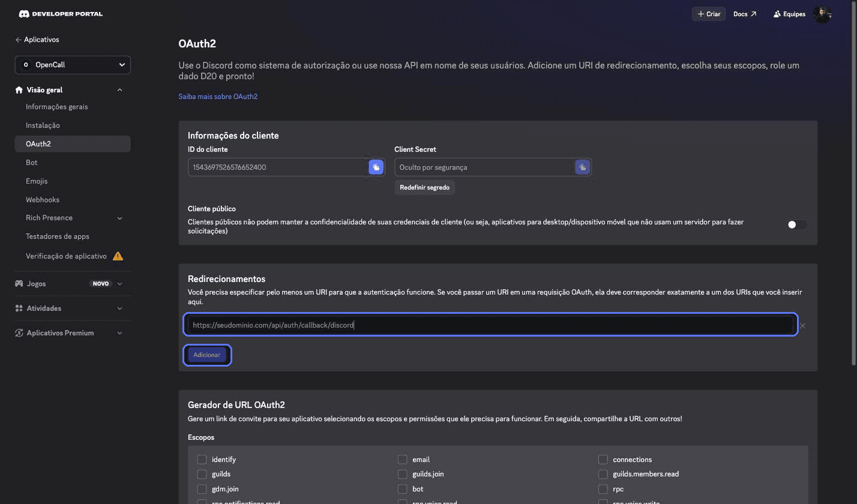Expand the Atividades section chevron
The width and height of the screenshot is (857, 504).
pyautogui.click(x=119, y=308)
